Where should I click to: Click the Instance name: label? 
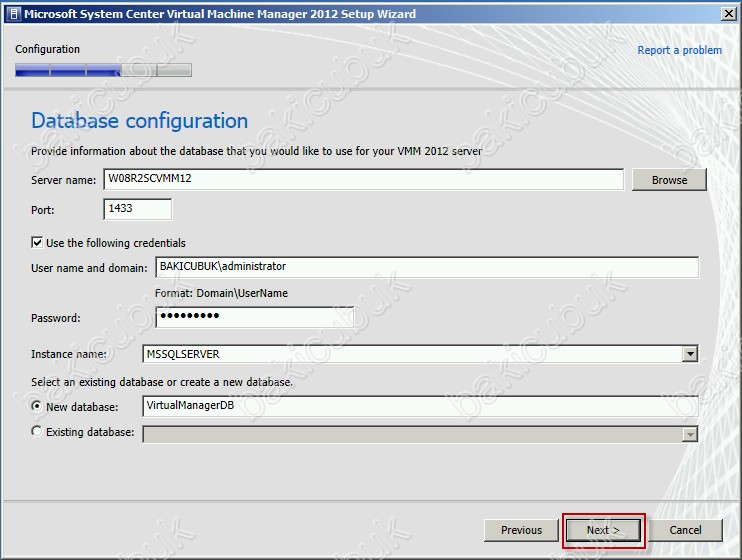click(x=69, y=354)
